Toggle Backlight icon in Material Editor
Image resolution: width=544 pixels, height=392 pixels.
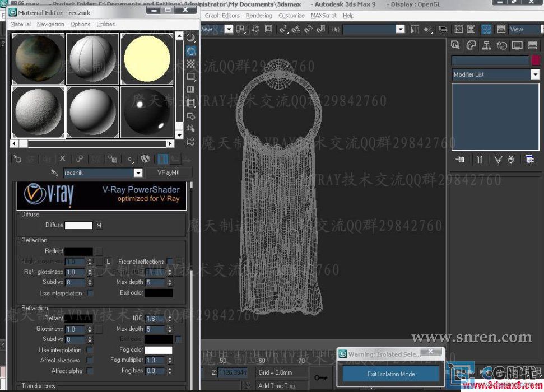pyautogui.click(x=191, y=51)
